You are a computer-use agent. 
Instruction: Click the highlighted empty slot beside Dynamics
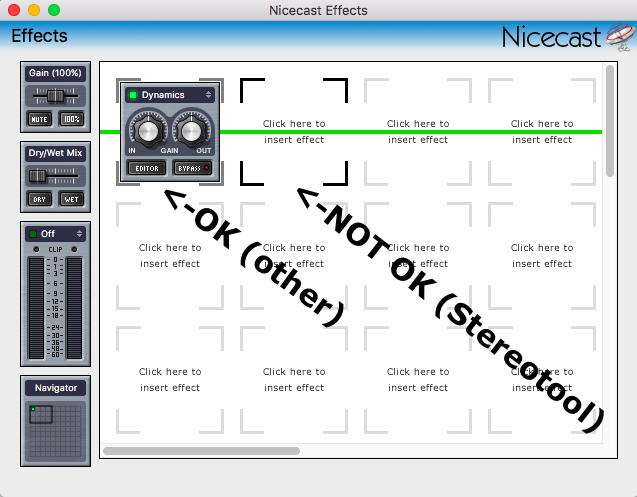(294, 132)
